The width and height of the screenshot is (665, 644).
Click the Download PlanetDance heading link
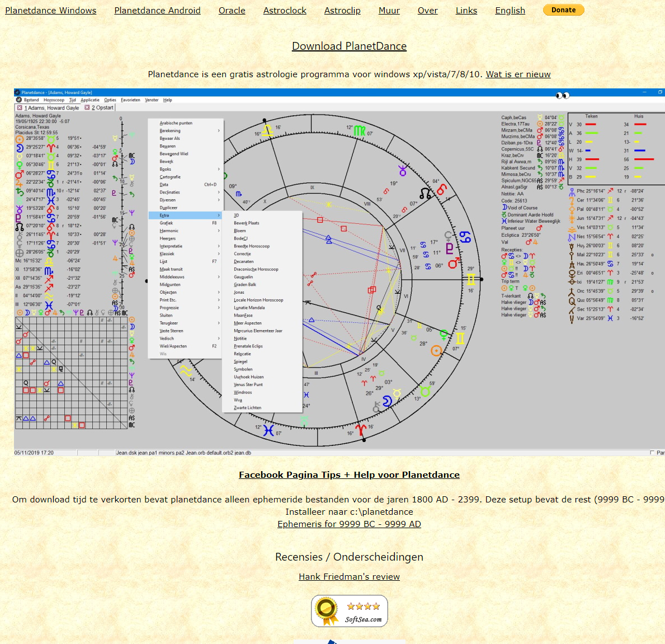[x=350, y=46]
